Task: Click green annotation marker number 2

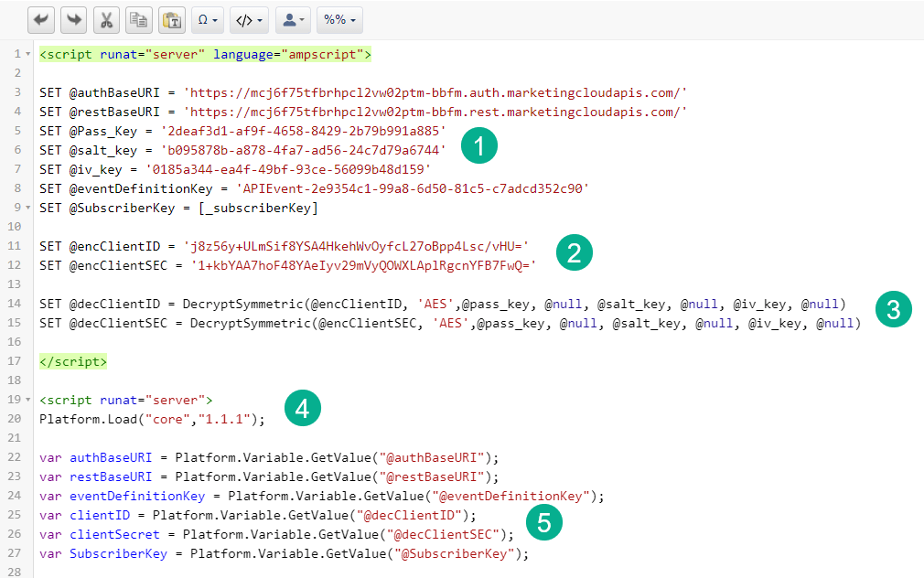Action: (575, 252)
